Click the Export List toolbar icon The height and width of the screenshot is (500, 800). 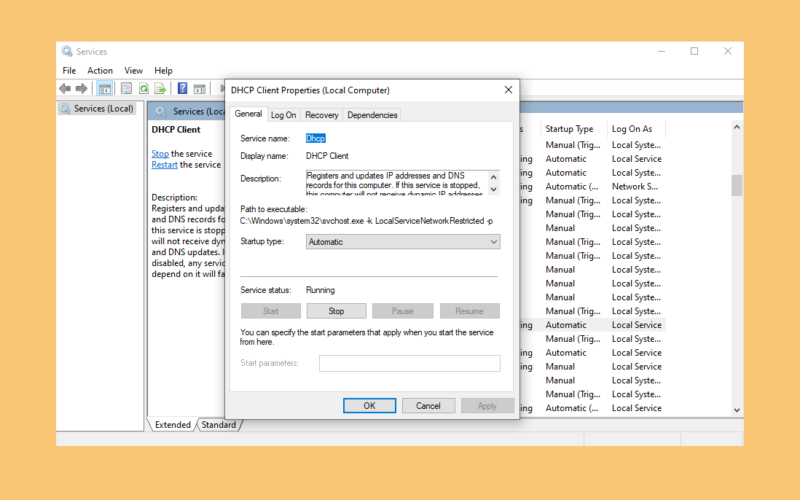(x=160, y=89)
